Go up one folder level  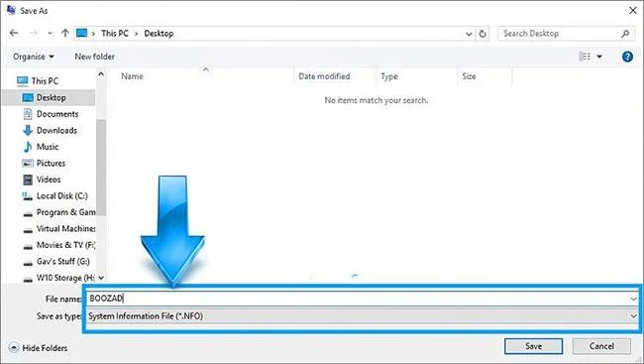tap(64, 34)
